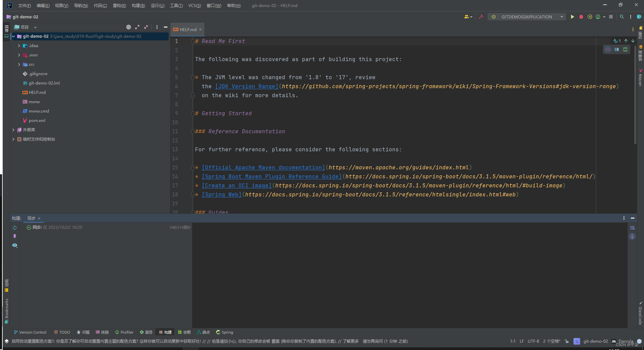Open the 终端 terminal tool window

(x=102, y=332)
